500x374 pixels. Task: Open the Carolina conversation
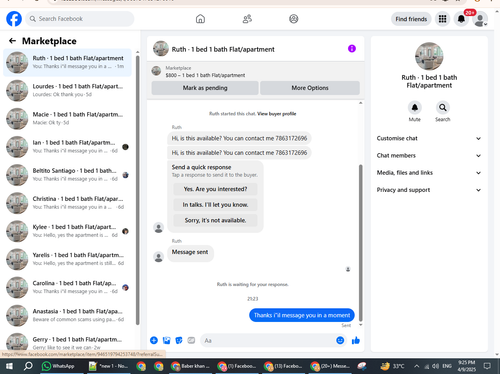67,287
